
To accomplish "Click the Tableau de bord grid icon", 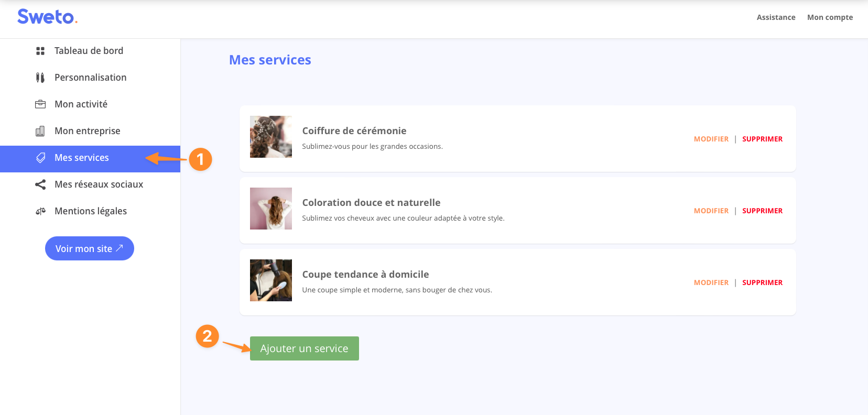I will pyautogui.click(x=40, y=51).
